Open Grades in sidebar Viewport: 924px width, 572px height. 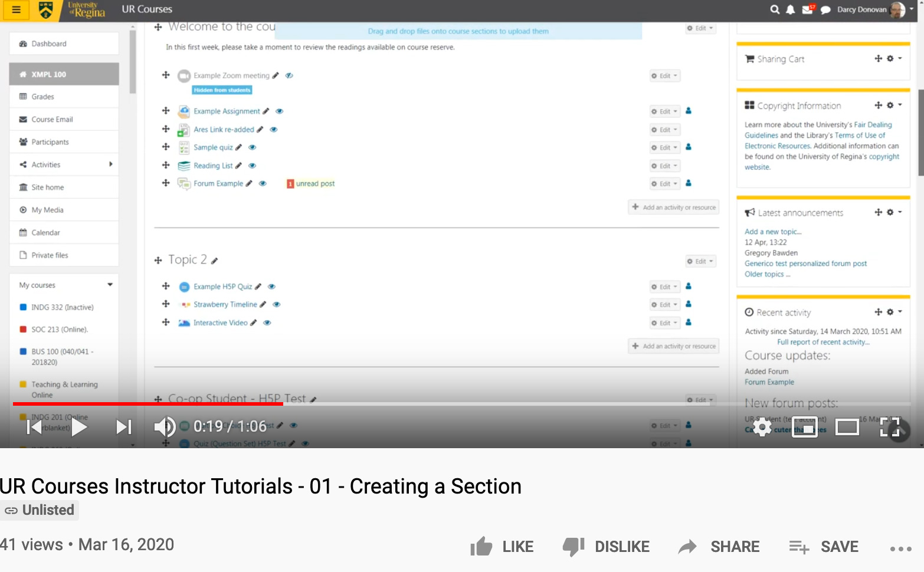pos(64,97)
